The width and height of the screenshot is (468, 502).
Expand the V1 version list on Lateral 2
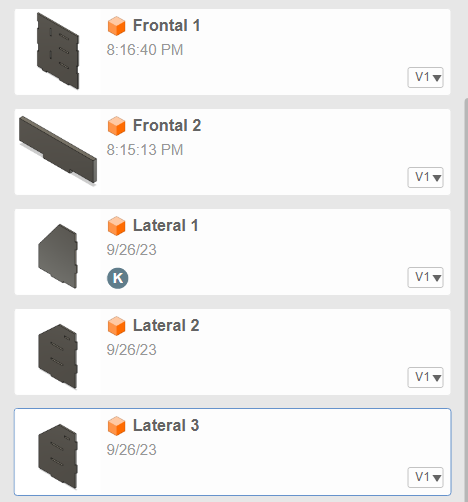coord(425,377)
